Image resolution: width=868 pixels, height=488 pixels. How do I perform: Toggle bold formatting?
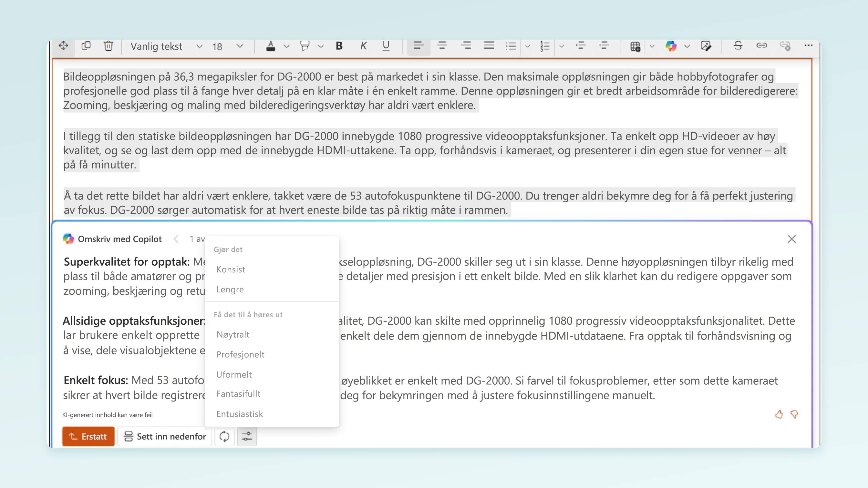tap(339, 46)
